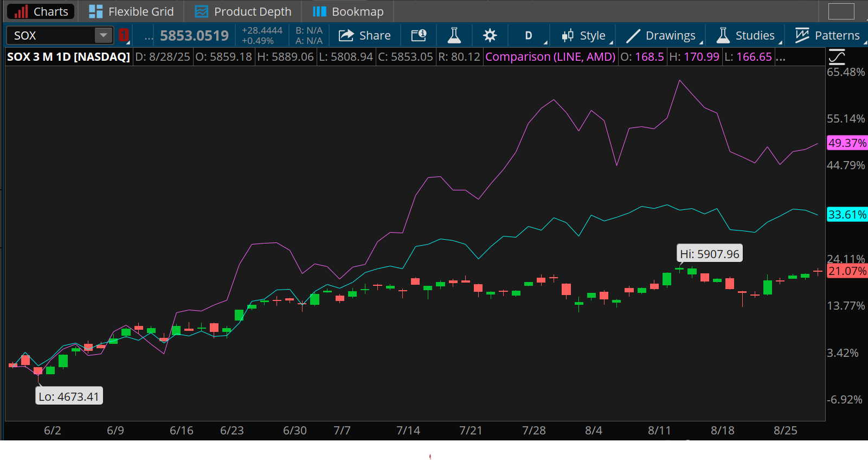Click the window button at top right
The height and width of the screenshot is (461, 868).
pyautogui.click(x=841, y=11)
